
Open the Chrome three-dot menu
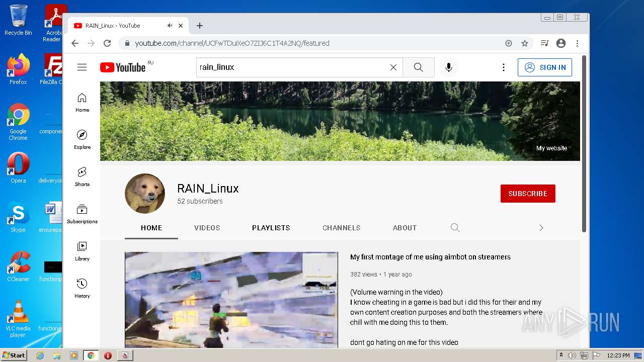[578, 43]
